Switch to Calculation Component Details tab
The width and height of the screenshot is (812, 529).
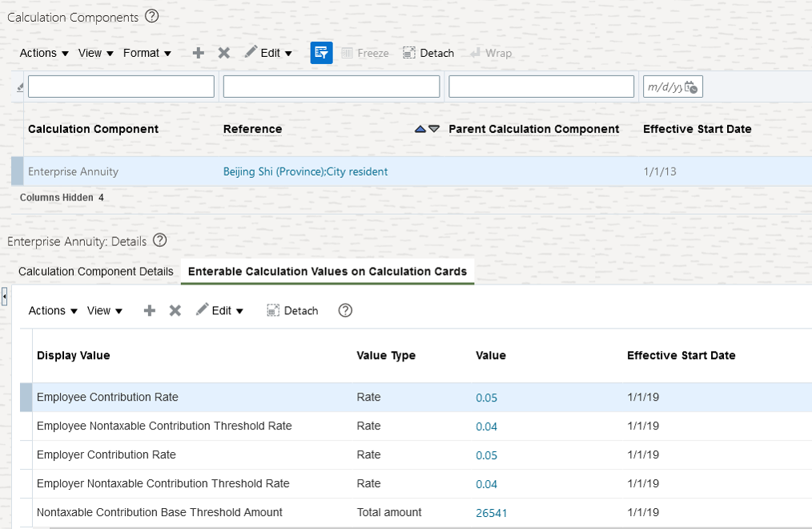pos(96,272)
